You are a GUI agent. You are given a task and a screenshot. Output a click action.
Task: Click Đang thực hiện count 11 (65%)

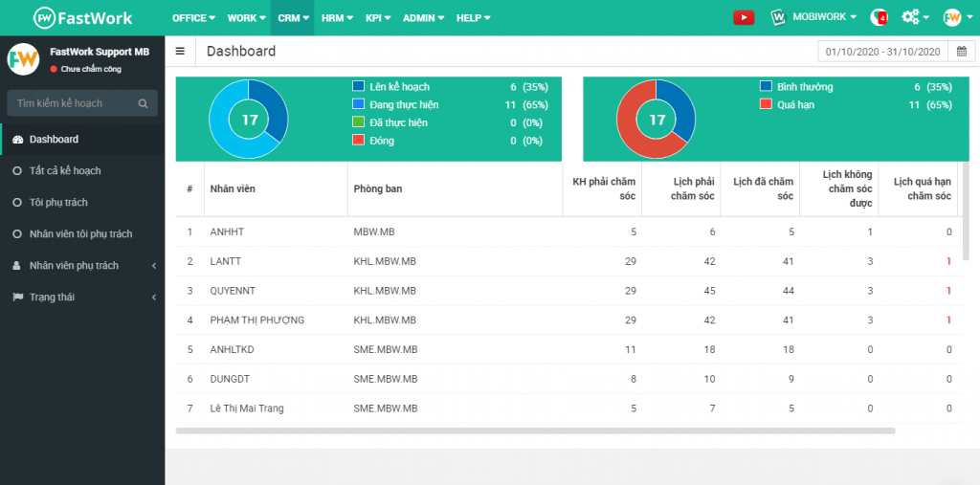point(526,104)
